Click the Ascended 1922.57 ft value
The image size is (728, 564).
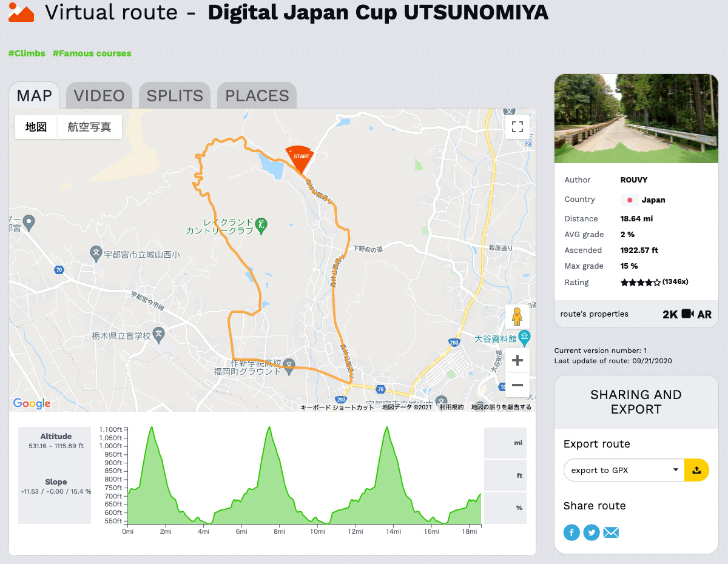(x=639, y=250)
